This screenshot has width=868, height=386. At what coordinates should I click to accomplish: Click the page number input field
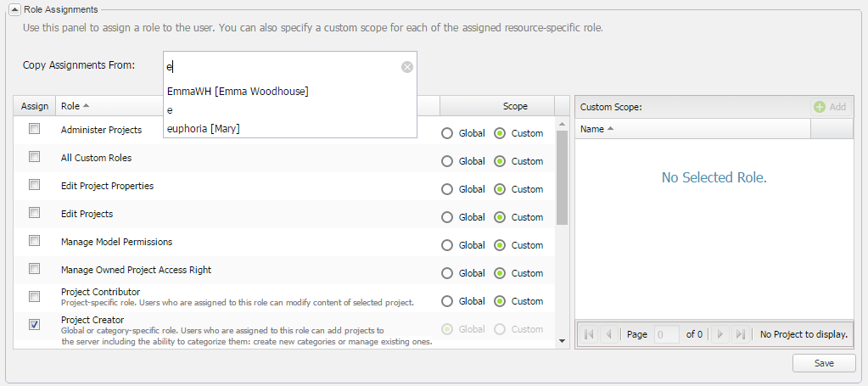(x=666, y=334)
